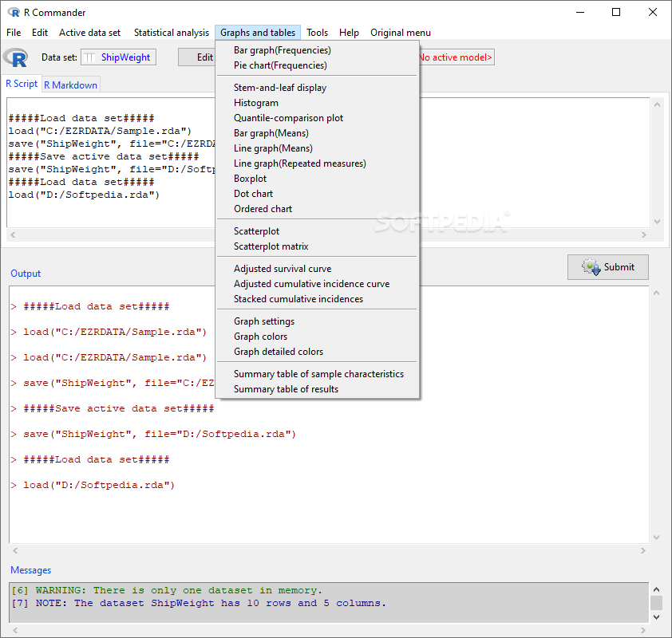The width and height of the screenshot is (672, 638).
Task: Open Graph settings
Action: pyautogui.click(x=317, y=321)
